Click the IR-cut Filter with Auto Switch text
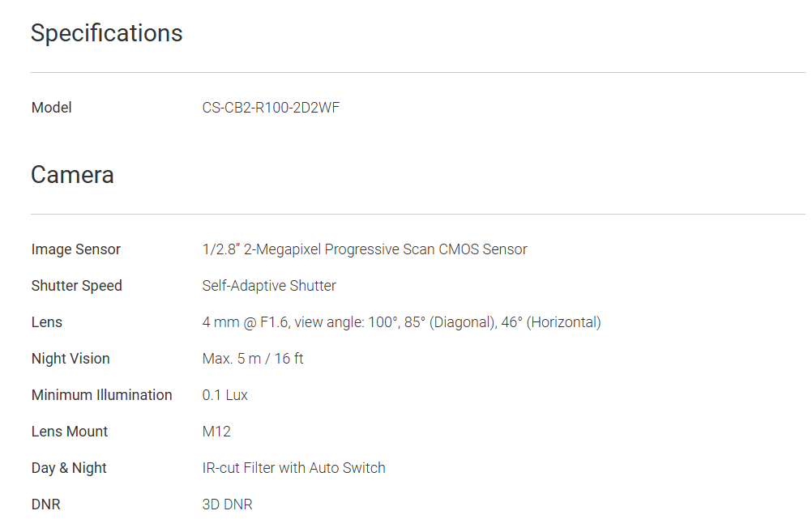The height and width of the screenshot is (532, 812). point(293,468)
